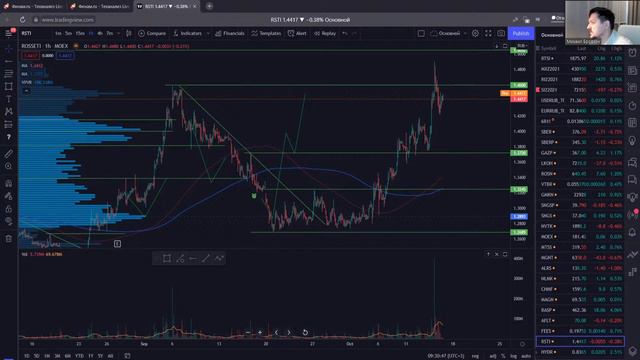Zoom out chart with minus control
This screenshot has width=640, height=360.
(248, 333)
